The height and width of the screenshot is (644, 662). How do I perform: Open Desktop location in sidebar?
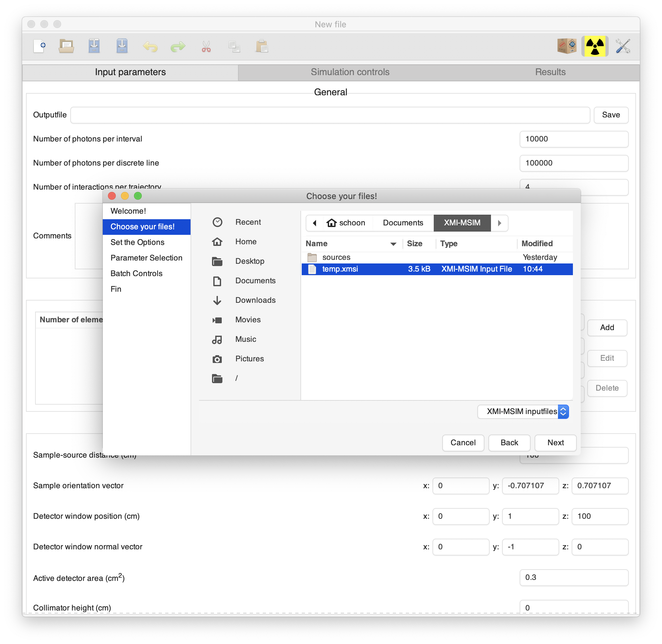coord(250,261)
